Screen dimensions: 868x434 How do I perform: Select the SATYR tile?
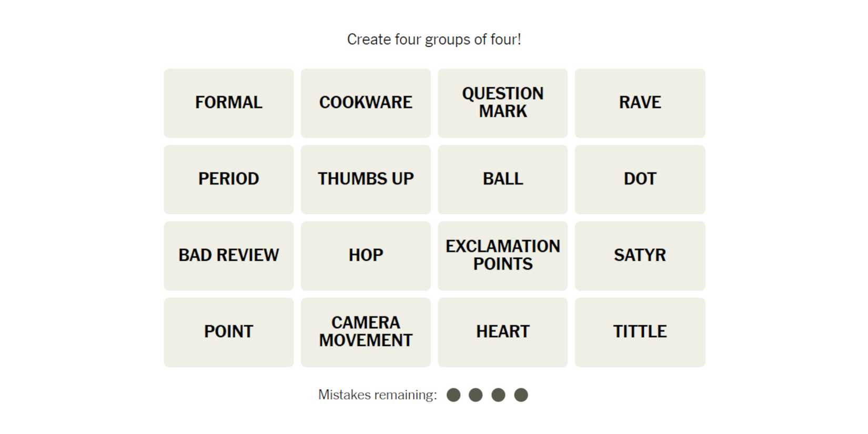pos(640,256)
